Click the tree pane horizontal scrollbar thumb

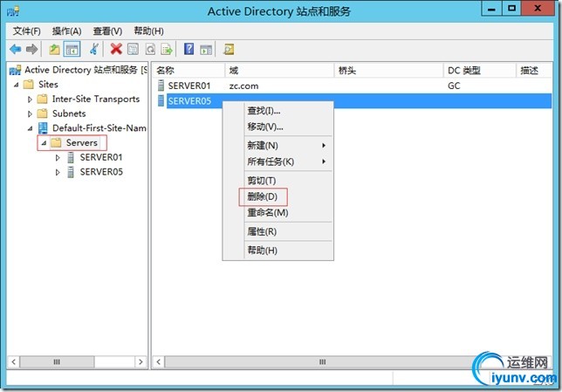tap(57, 361)
